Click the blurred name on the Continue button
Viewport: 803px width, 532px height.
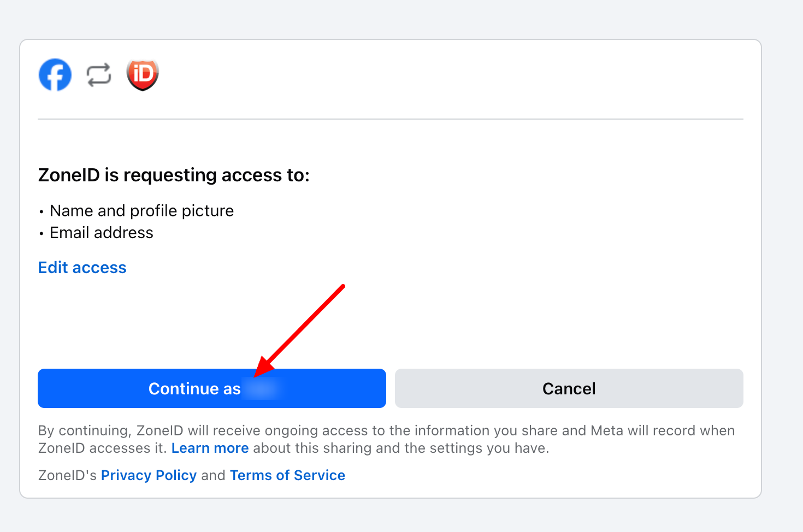pos(263,389)
